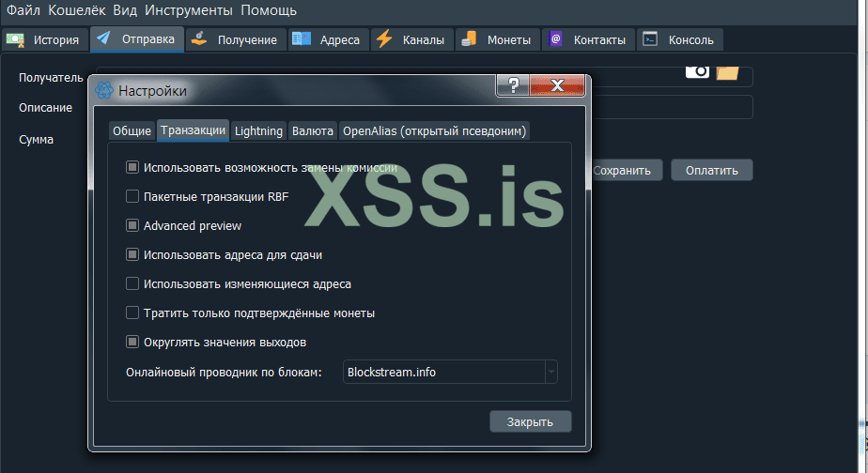Click the Оплатить button

[x=712, y=171]
